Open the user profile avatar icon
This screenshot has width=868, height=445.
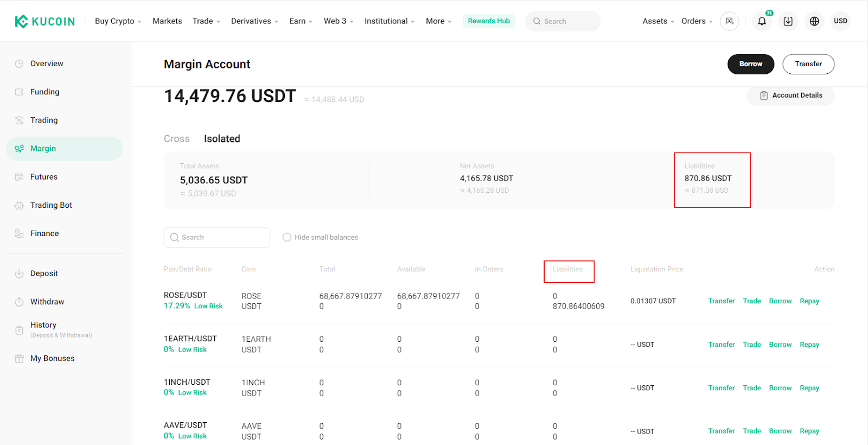(729, 21)
